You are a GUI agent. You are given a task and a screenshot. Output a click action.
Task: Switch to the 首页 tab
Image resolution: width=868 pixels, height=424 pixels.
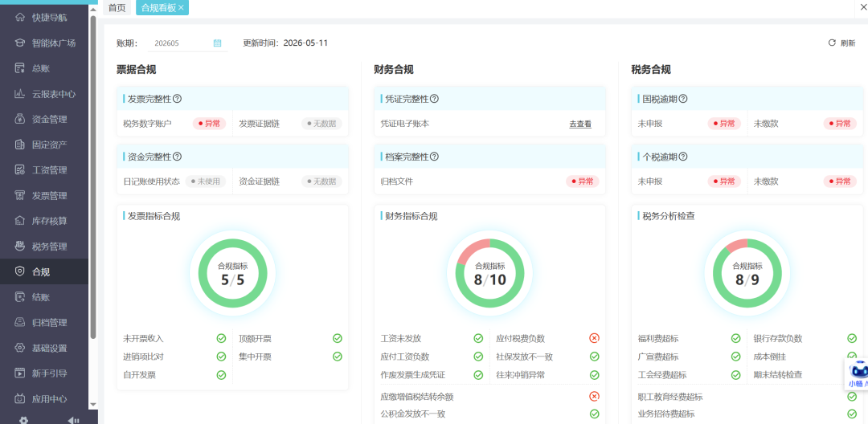pyautogui.click(x=117, y=8)
